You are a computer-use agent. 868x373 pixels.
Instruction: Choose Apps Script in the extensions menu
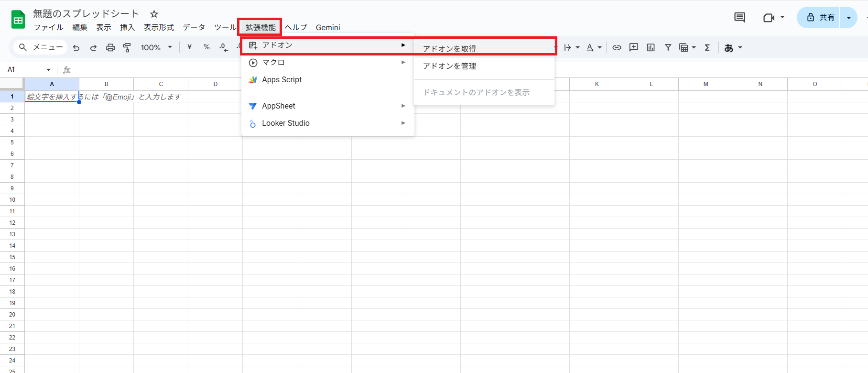(x=282, y=80)
